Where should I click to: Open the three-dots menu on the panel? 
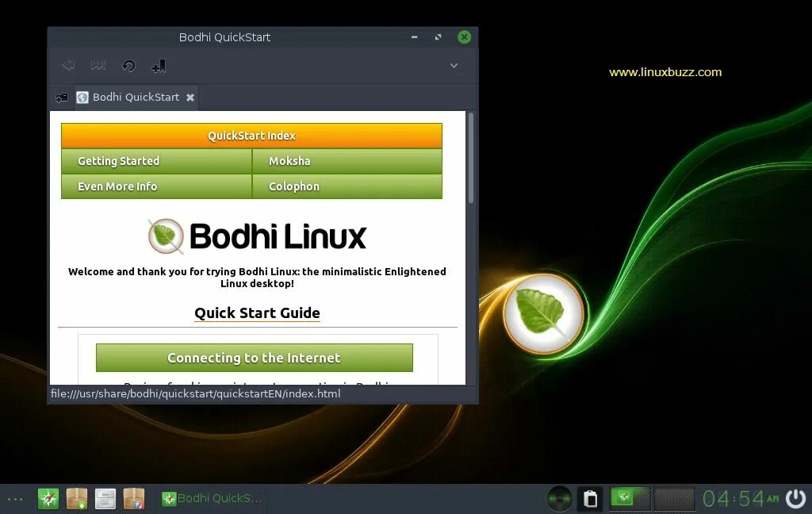15,500
